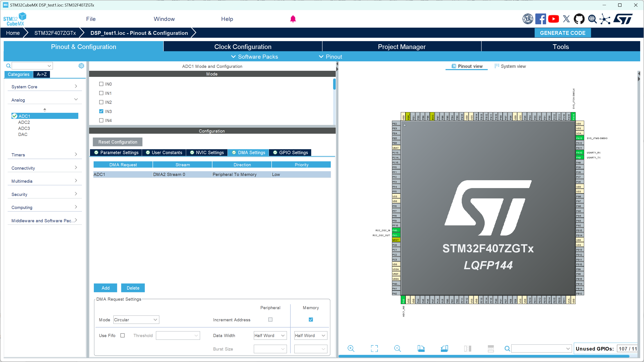Zoom out of the pinout view
644x362 pixels.
(398, 348)
